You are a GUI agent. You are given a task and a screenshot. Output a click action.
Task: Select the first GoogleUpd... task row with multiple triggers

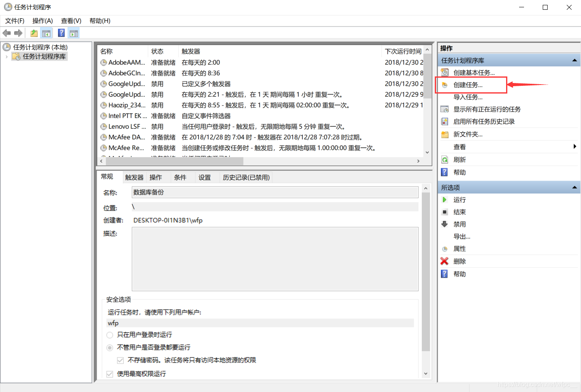[261, 84]
